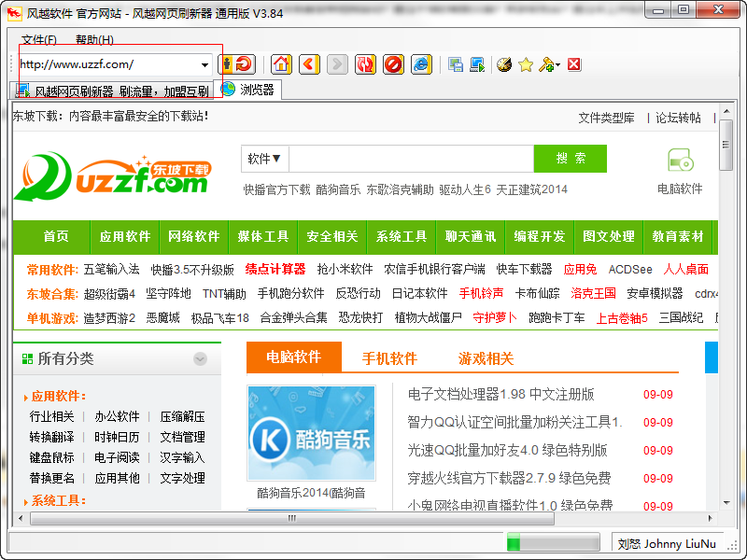Open the dropdown arrow beside the hammer icon
The width and height of the screenshot is (747, 560).
pyautogui.click(x=557, y=64)
